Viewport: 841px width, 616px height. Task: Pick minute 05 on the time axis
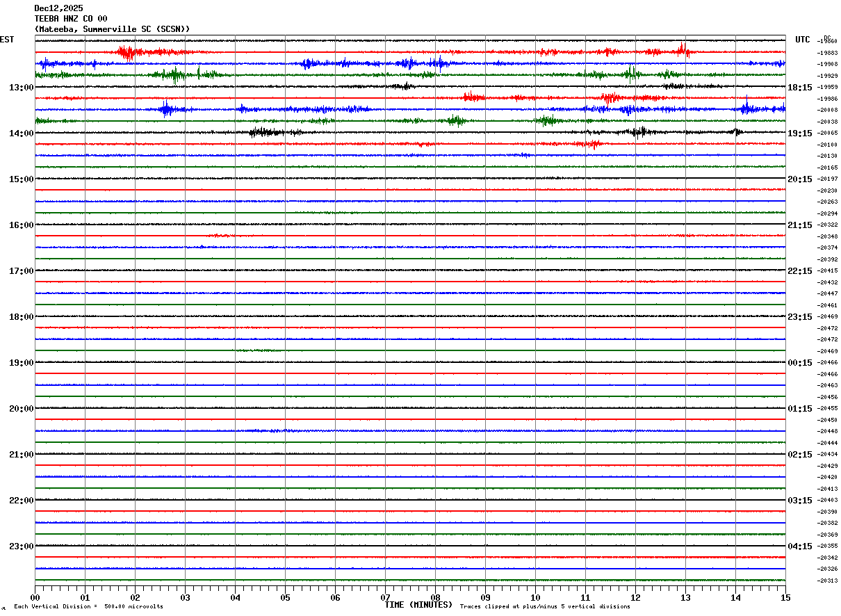click(285, 597)
